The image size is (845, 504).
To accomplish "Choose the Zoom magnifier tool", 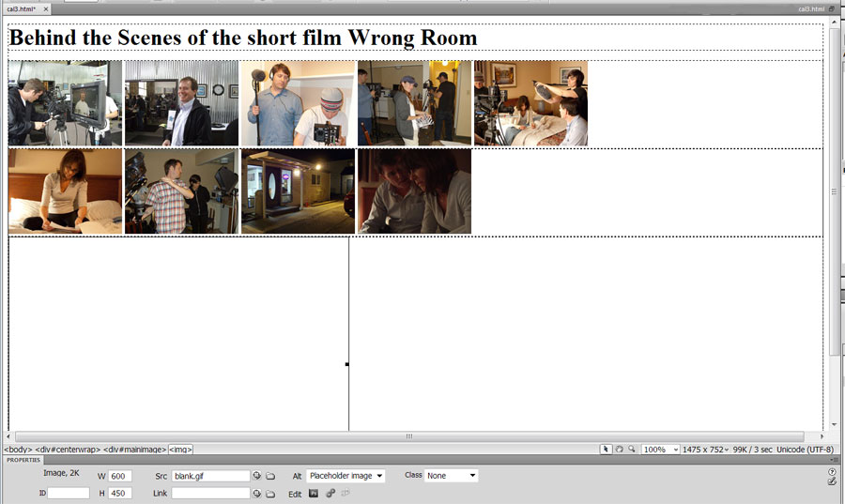I will pos(631,450).
